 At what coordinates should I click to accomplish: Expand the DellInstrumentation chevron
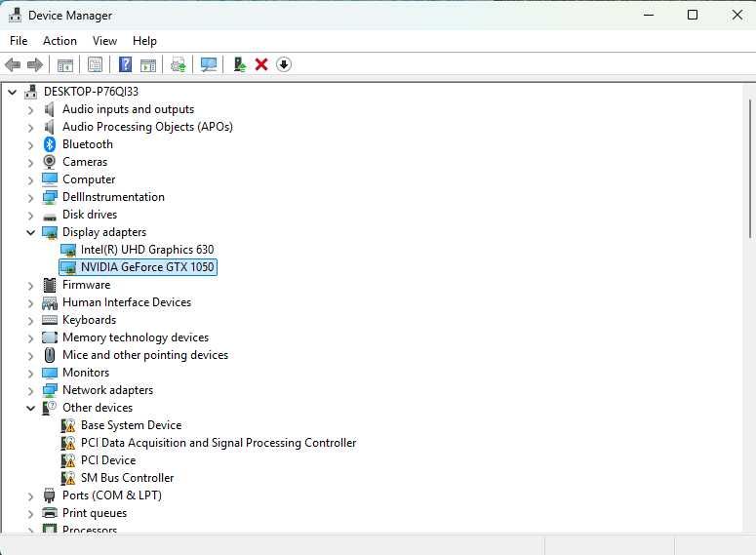click(30, 198)
